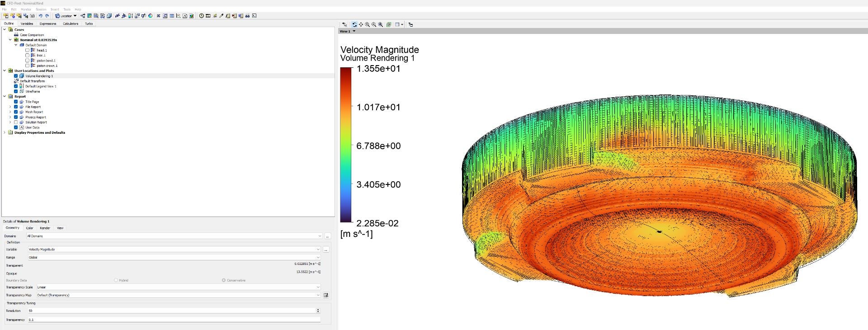
Task: Uncheck Volume Rendering 1 visibility checkbox
Action: (16, 76)
